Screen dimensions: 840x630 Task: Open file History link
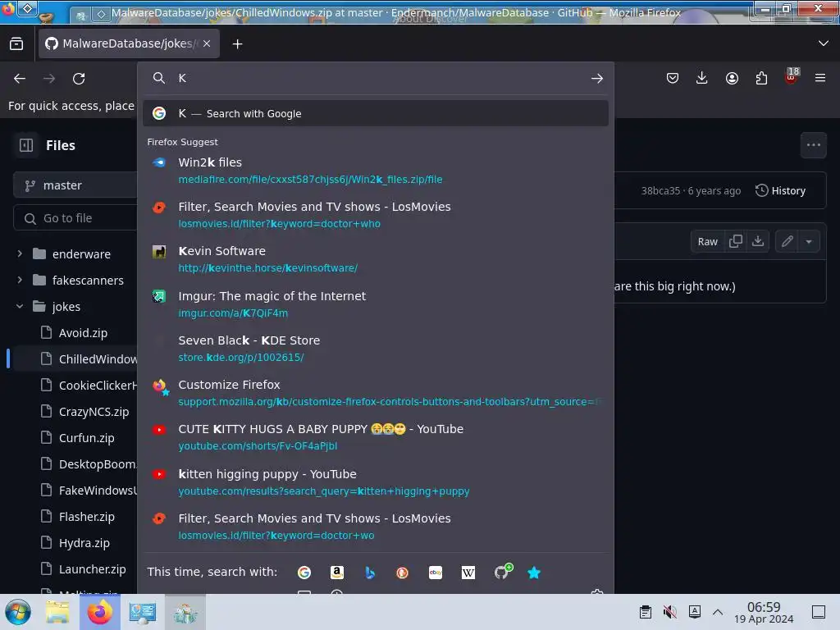[781, 190]
